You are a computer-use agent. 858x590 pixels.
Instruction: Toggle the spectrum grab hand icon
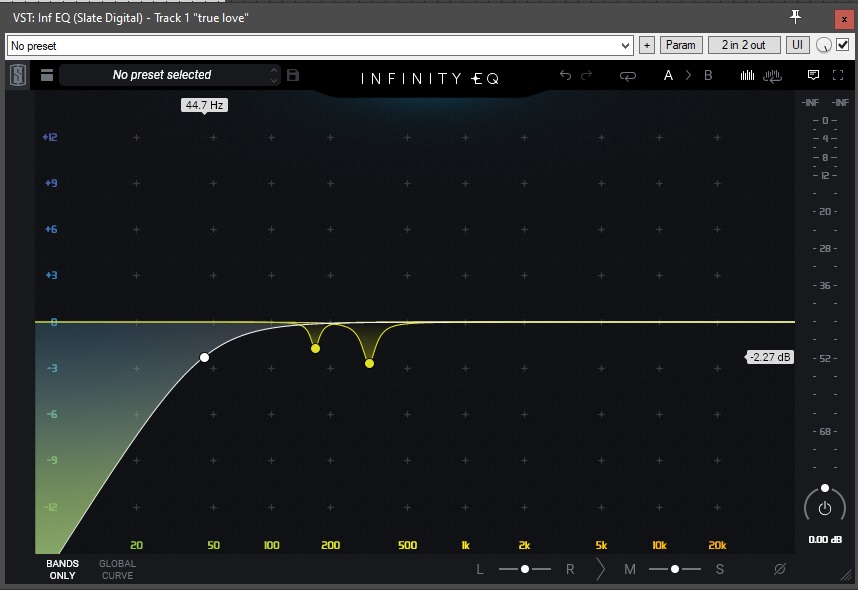pyautogui.click(x=772, y=76)
